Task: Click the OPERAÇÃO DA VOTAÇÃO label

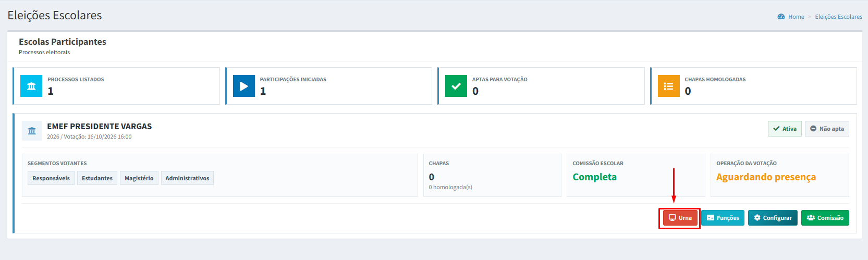Action: pos(747,164)
